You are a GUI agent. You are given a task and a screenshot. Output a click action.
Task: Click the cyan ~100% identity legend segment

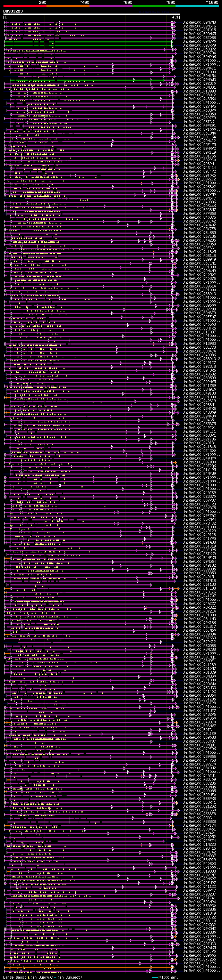197,7
